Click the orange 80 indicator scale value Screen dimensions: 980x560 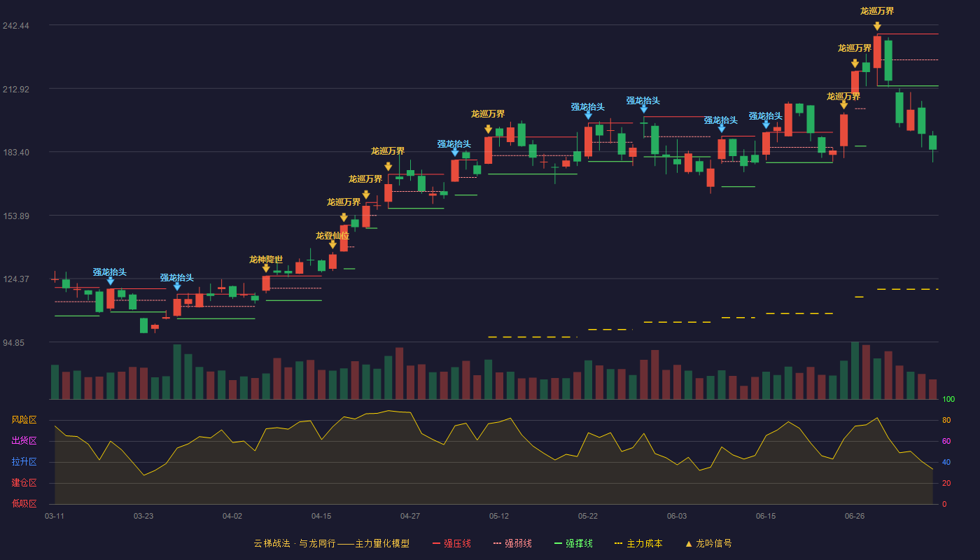coord(946,420)
